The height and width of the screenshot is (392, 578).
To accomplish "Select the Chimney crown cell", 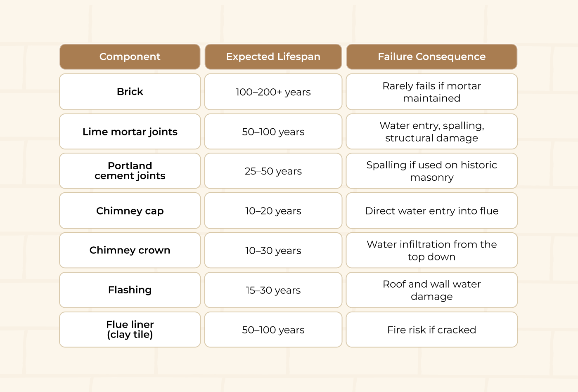I will 130,250.
